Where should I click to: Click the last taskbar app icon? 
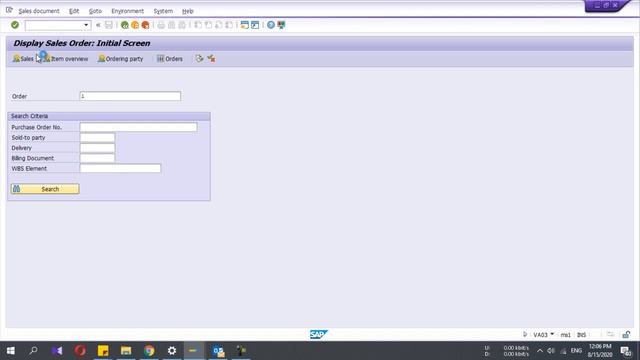tap(241, 351)
